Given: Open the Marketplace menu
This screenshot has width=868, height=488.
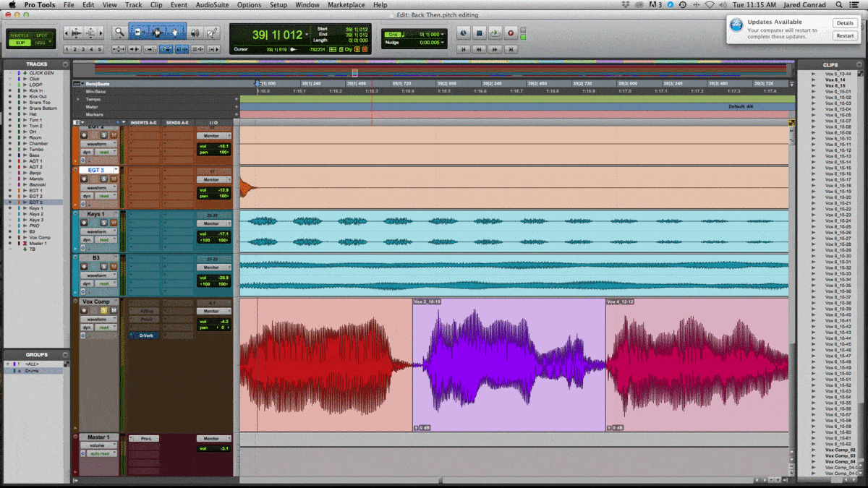Looking at the screenshot, I should pyautogui.click(x=346, y=4).
